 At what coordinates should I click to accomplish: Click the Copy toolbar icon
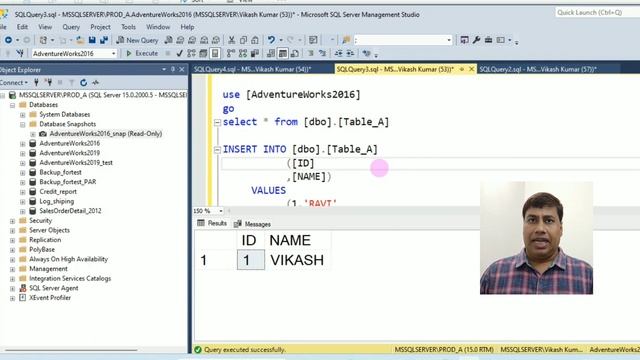tap(243, 40)
